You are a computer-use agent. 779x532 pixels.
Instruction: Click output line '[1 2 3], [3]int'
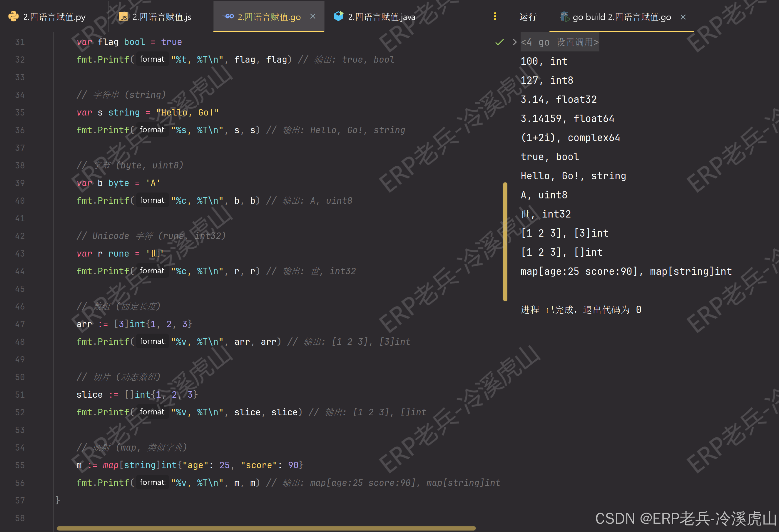tap(564, 233)
